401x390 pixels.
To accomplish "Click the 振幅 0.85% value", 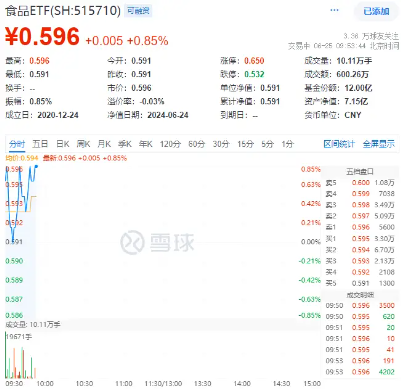I will 40,101.
